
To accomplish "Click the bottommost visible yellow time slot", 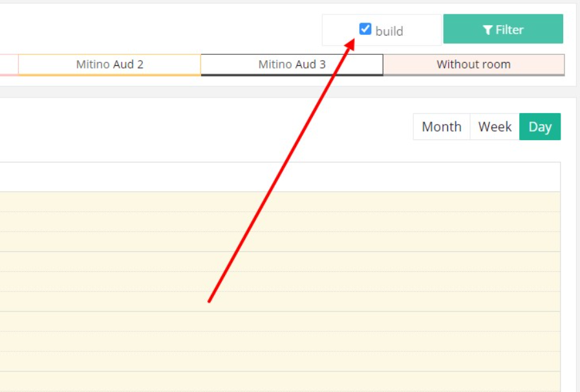I will [280, 382].
